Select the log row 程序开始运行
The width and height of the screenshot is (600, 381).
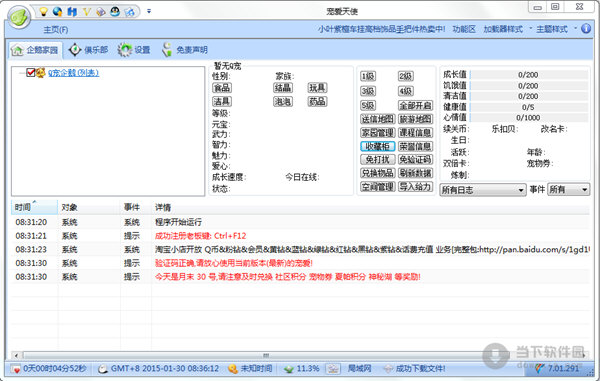[300, 222]
